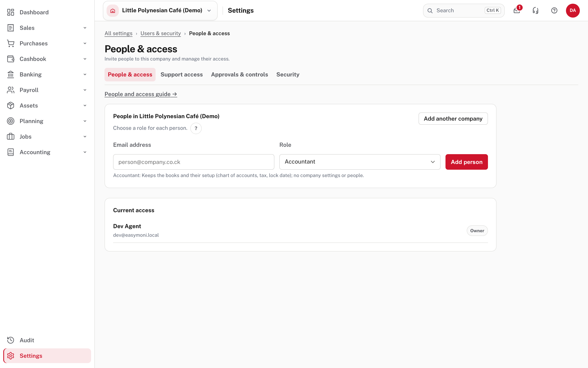Go to Users & security breadcrumb link
Image resolution: width=588 pixels, height=368 pixels.
click(161, 33)
